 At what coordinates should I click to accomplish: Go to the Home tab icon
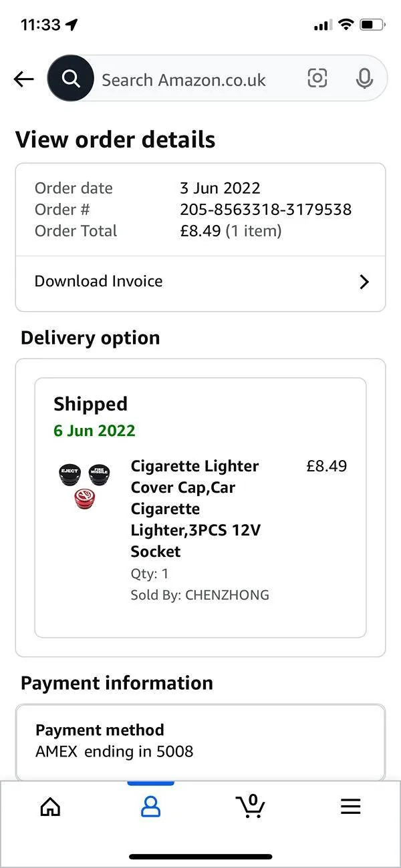tap(50, 807)
